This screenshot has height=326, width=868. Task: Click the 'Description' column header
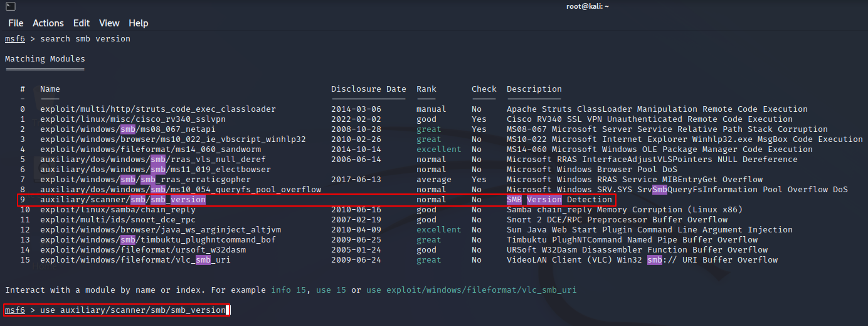coord(534,89)
